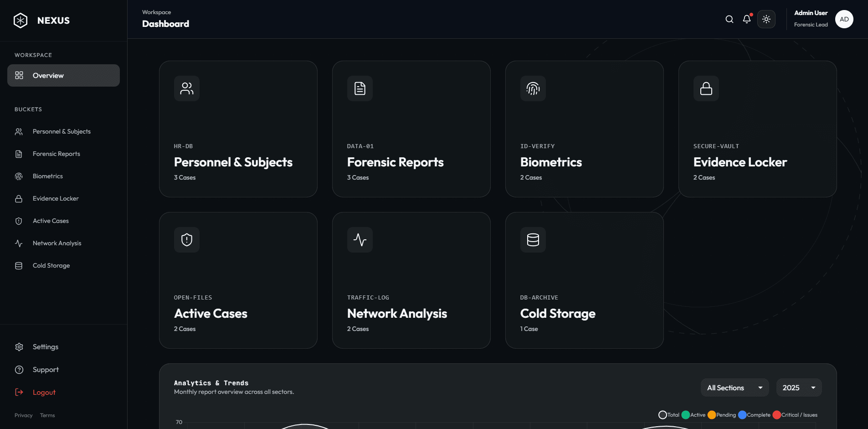The width and height of the screenshot is (868, 429).
Task: Open the 2025 year dropdown
Action: 798,388
